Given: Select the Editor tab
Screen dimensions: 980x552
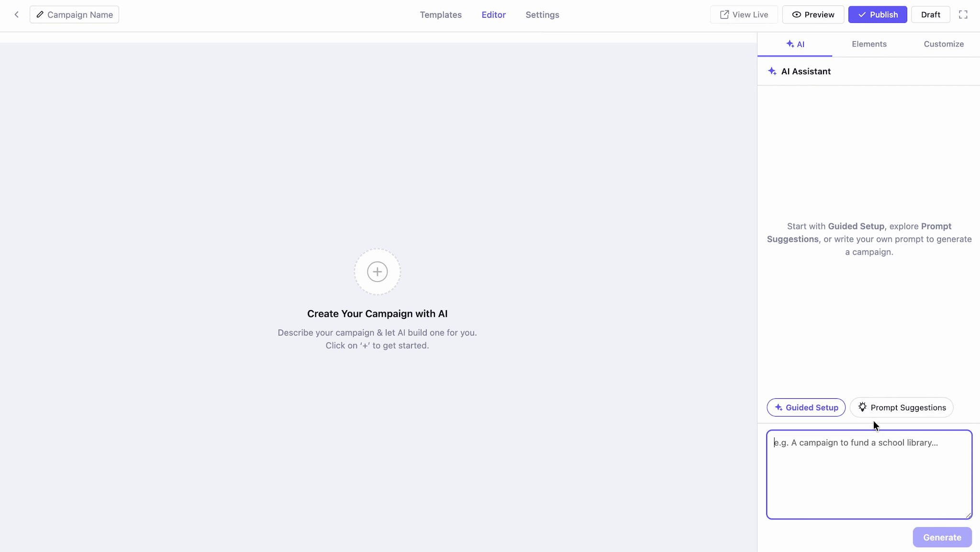Looking at the screenshot, I should pyautogui.click(x=494, y=15).
